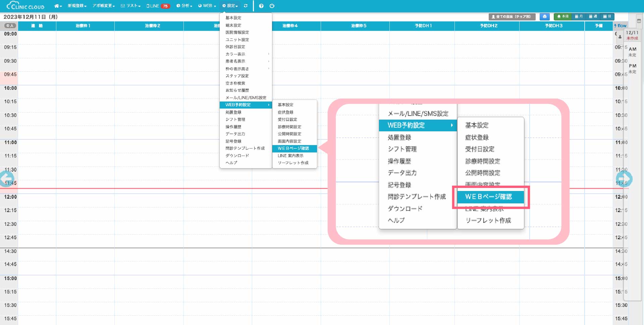Switch to 日 (day) view

(607, 16)
